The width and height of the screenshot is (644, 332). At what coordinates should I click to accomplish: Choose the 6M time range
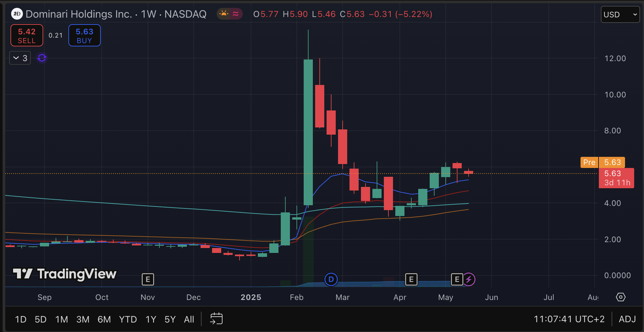(104, 319)
